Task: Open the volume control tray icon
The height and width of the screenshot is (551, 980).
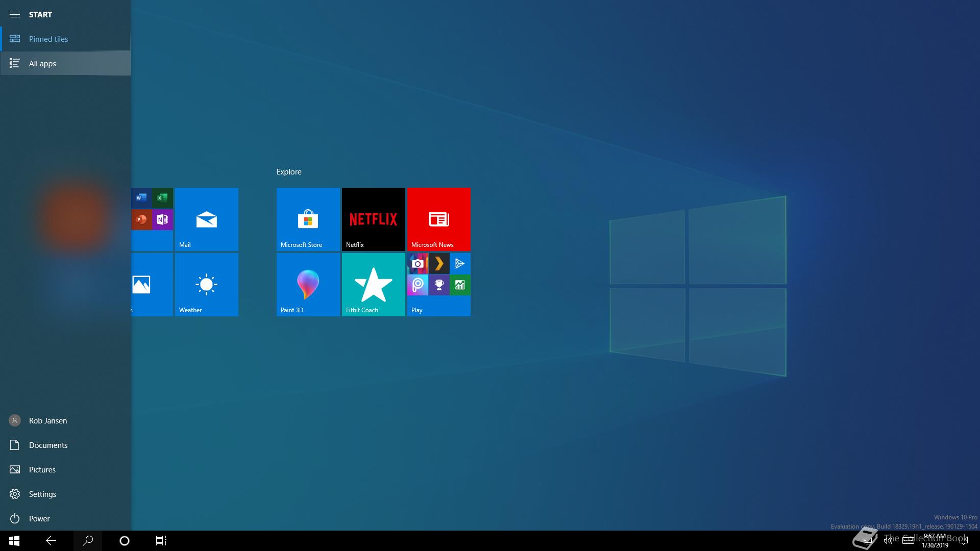Action: click(888, 541)
